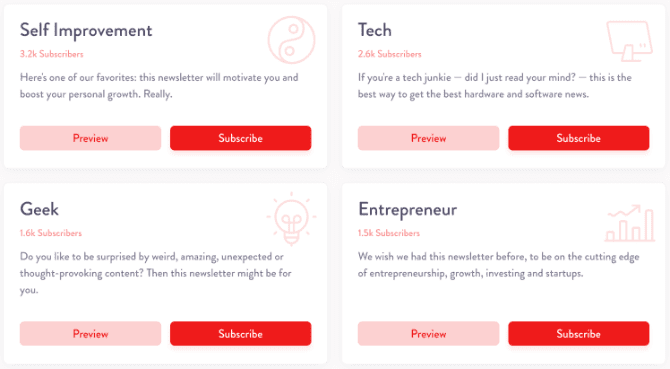This screenshot has height=369, width=670.
Task: Select the Geek card title
Action: coord(39,209)
